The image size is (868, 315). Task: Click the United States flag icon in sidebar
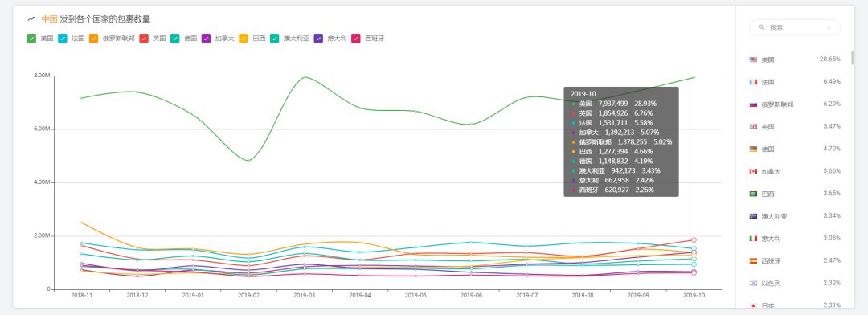click(753, 59)
